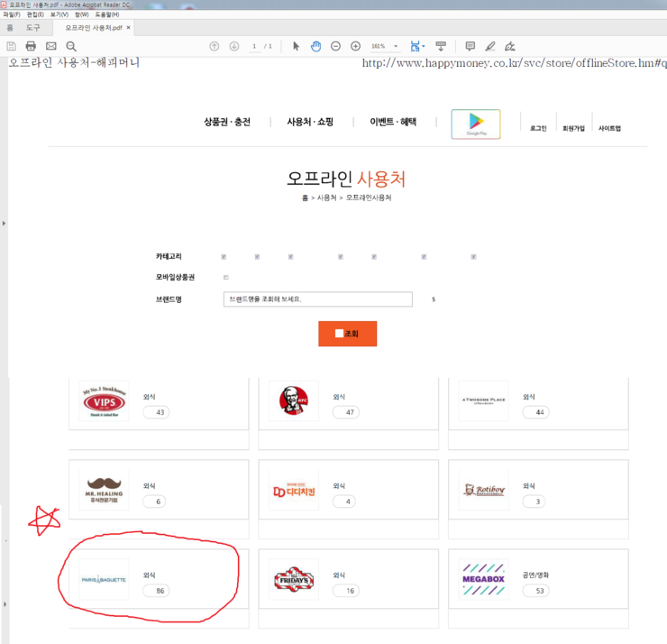Click 사용처 in the breadcrumb trail
Viewport: 667px width, 644px height.
[326, 198]
